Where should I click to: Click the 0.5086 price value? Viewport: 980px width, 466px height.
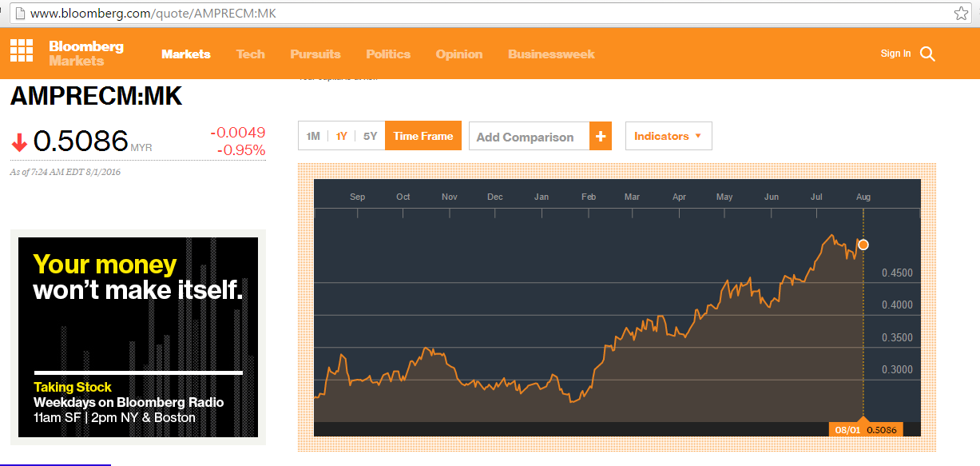coord(81,141)
